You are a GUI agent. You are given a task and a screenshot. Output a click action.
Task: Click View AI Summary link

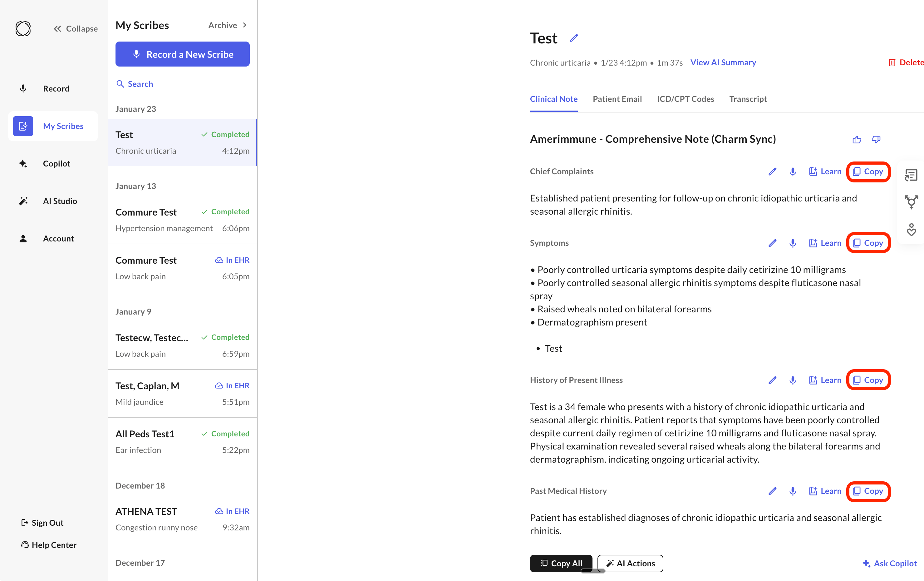pyautogui.click(x=723, y=62)
